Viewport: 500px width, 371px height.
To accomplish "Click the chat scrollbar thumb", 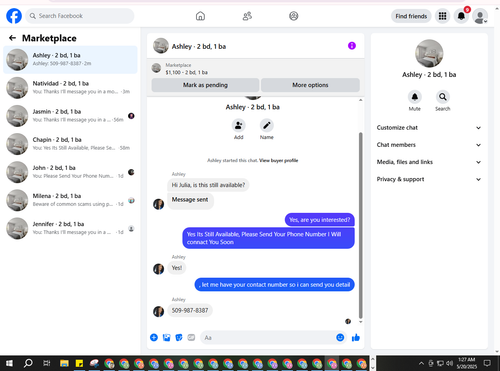I will click(360, 225).
